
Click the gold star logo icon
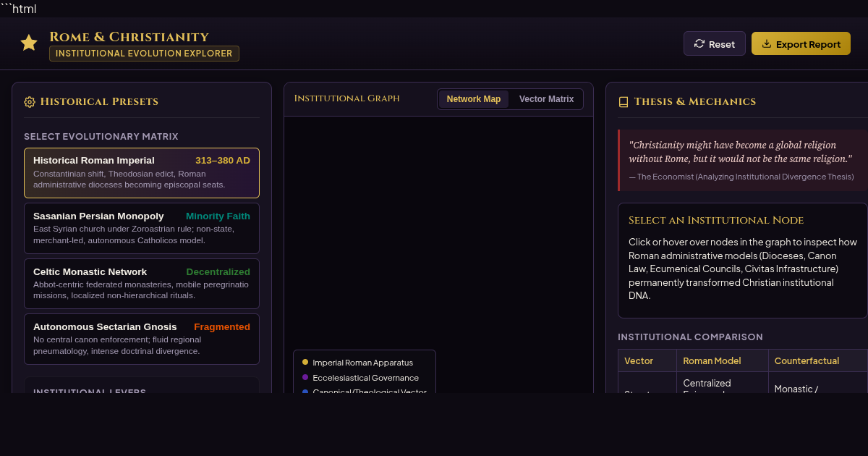coord(29,43)
